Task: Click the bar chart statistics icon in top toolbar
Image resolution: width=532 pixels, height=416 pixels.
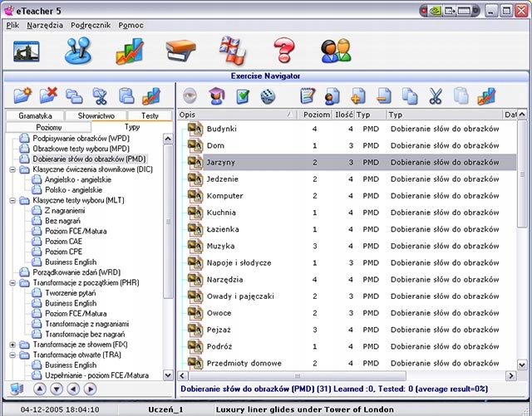Action: (129, 51)
